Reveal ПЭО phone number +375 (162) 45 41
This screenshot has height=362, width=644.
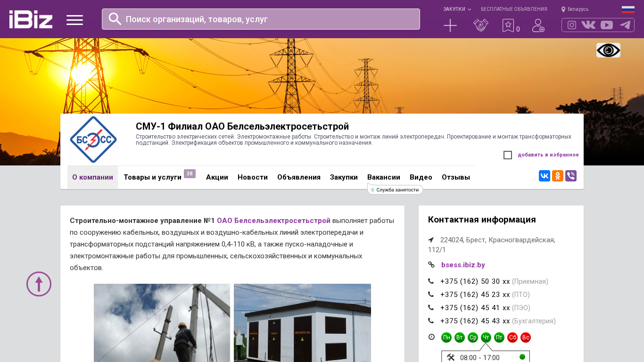coord(475,308)
